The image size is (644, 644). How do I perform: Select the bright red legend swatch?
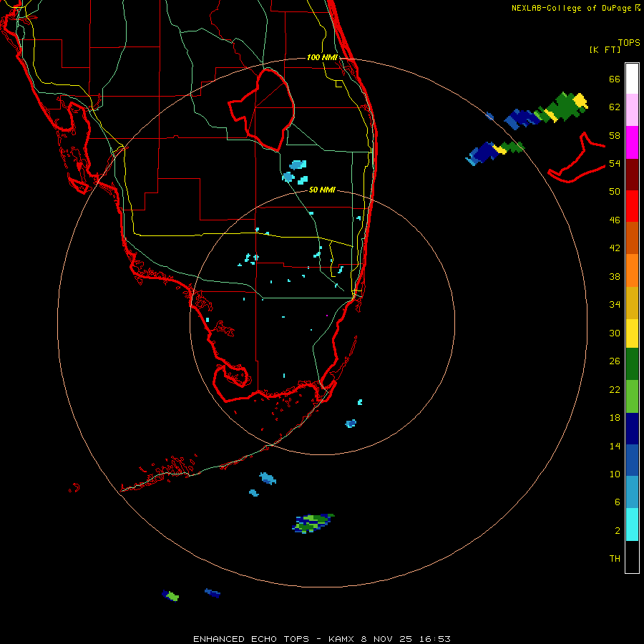click(632, 206)
